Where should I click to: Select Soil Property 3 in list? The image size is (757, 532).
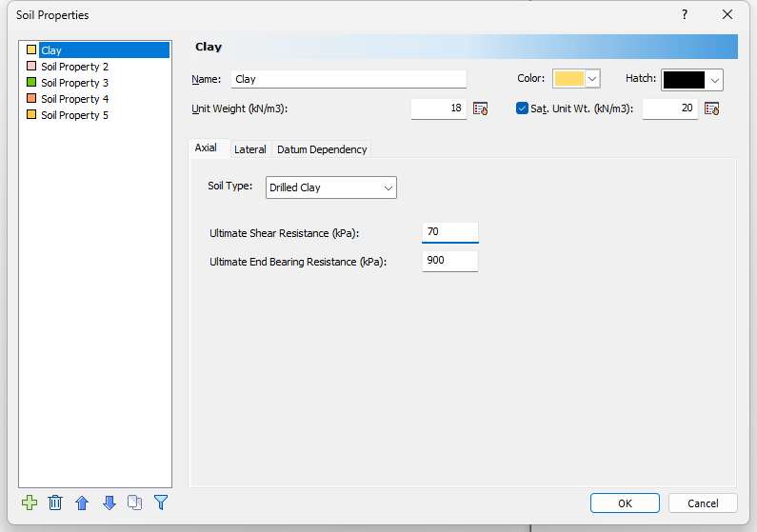(74, 83)
